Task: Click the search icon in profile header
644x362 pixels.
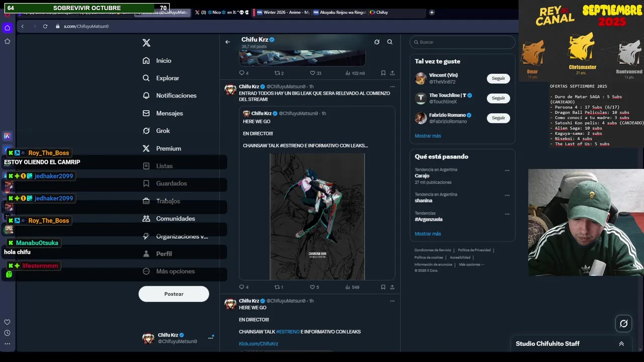Action: (x=389, y=42)
